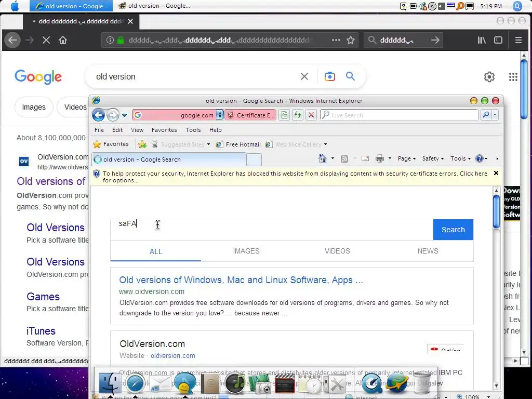Open the Apple menu
The width and height of the screenshot is (532, 399).
click(x=15, y=6)
